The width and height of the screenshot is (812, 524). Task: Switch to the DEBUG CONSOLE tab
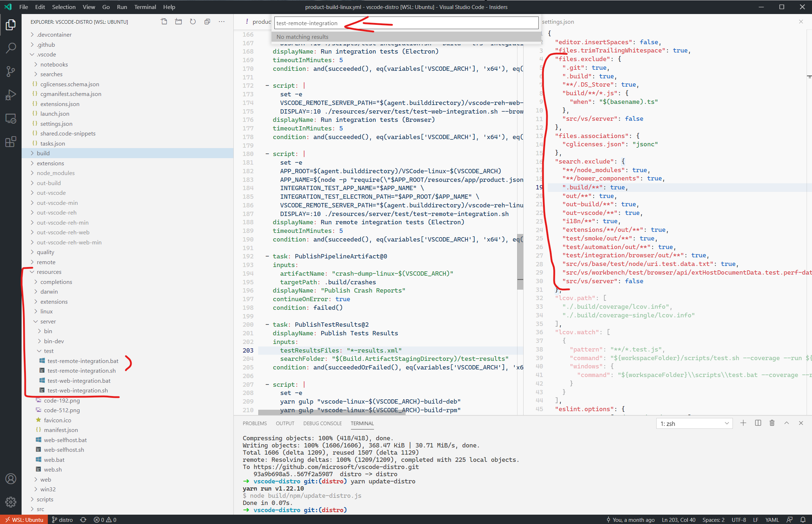(x=322, y=423)
